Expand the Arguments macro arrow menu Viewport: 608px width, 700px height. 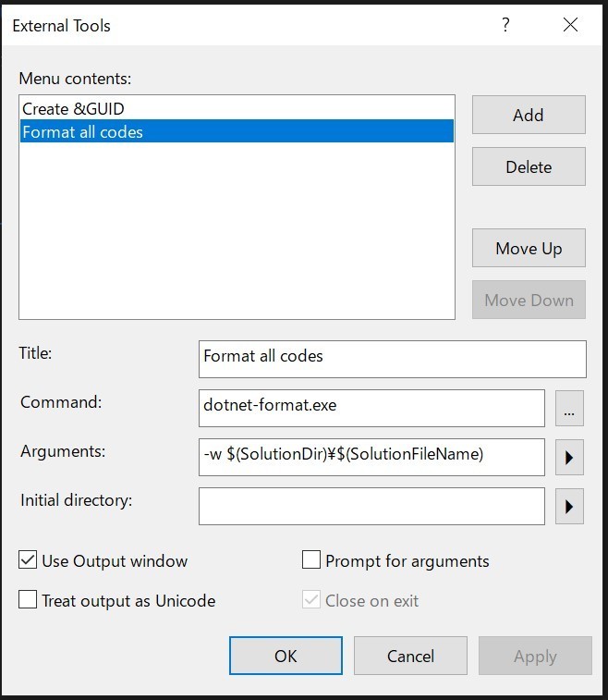[569, 457]
